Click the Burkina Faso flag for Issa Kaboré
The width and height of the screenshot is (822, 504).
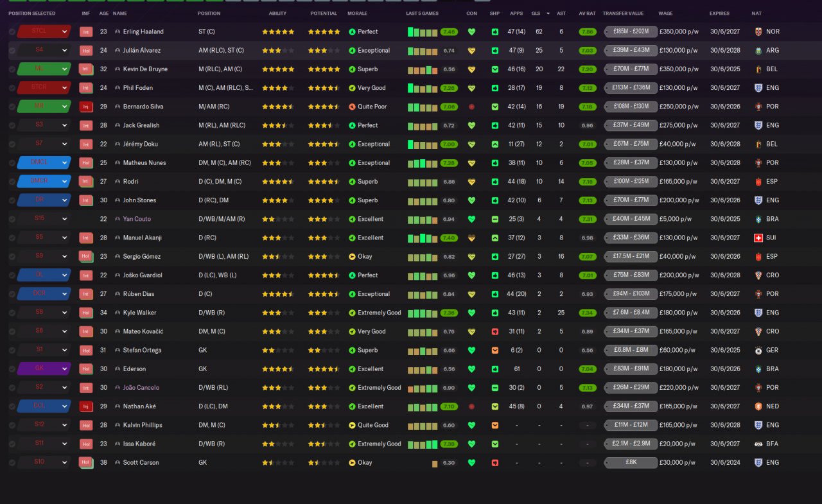tap(758, 444)
